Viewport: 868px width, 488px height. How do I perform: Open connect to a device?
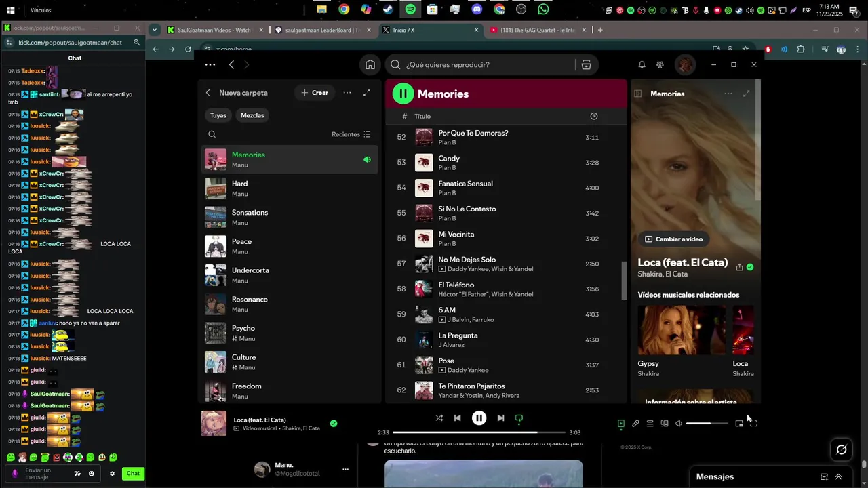point(665,424)
